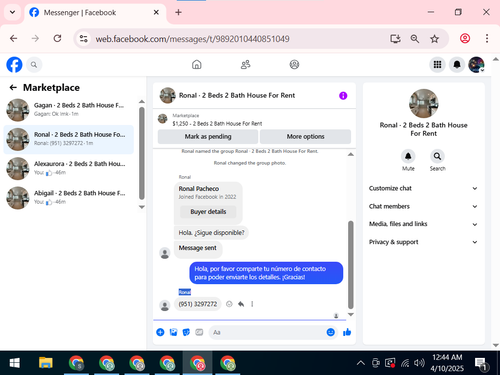Expand the Customize chat section
500x375 pixels.
point(423,188)
